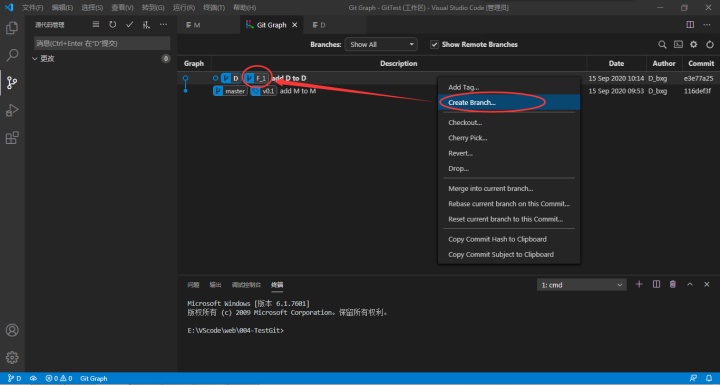Kill the terminal with trash icon

point(673,284)
